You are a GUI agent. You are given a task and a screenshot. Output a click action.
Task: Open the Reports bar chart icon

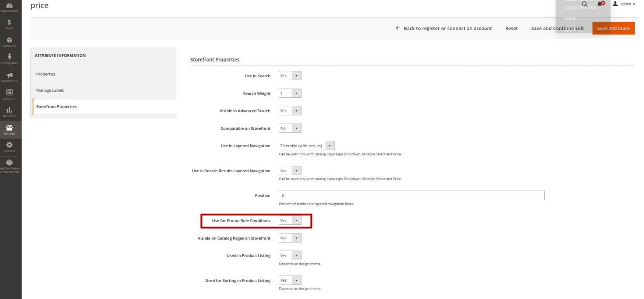9,111
